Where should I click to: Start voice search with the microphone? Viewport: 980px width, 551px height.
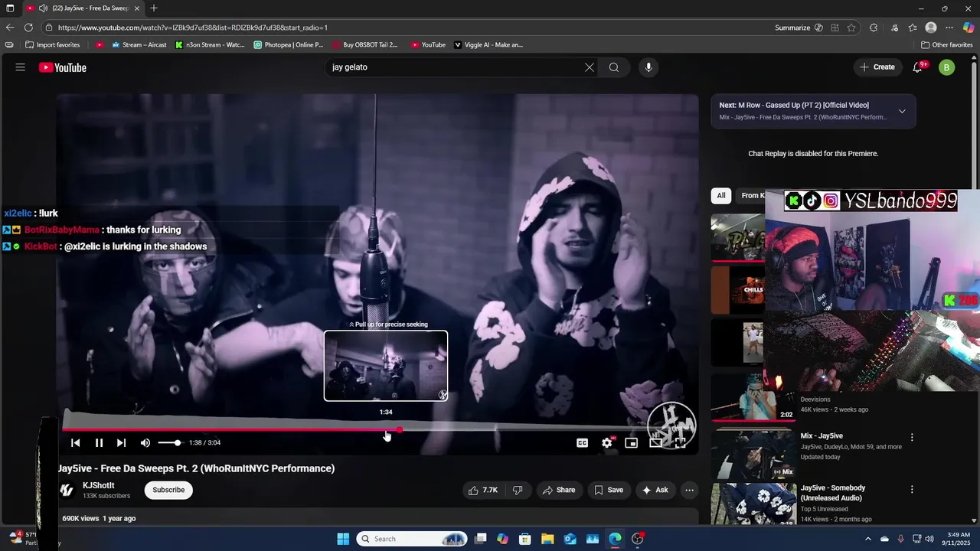[648, 67]
